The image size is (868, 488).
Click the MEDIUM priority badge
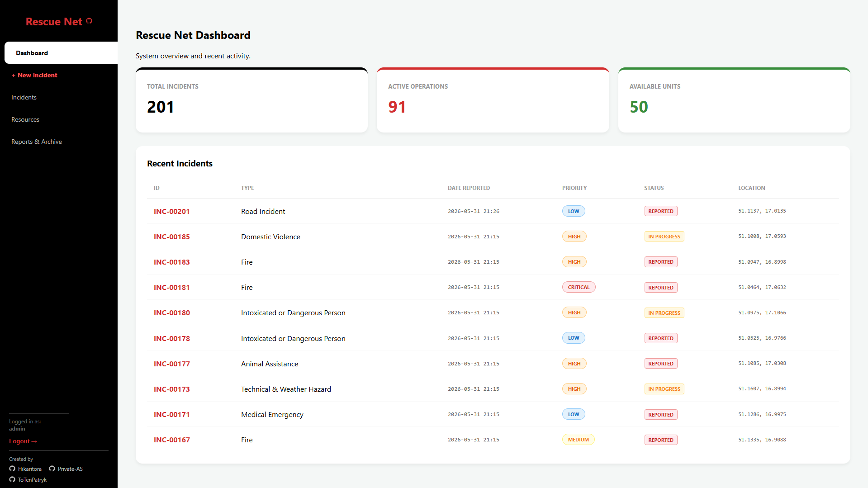pos(578,440)
